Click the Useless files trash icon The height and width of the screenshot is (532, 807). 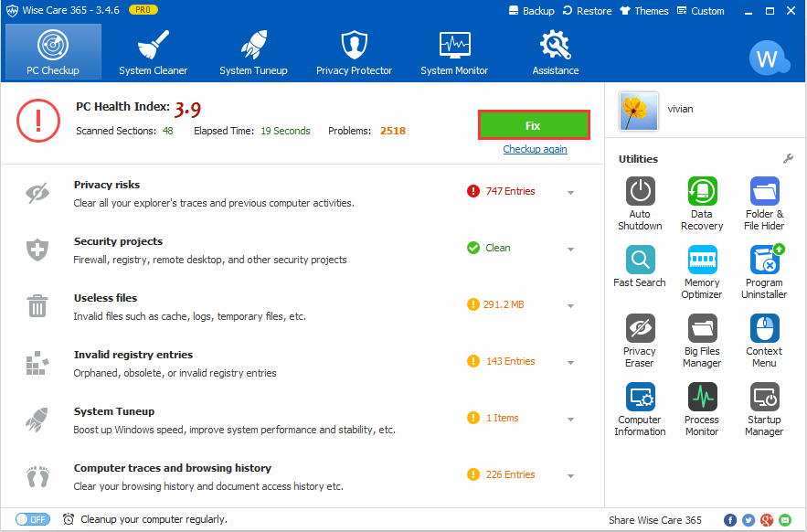pyautogui.click(x=37, y=306)
